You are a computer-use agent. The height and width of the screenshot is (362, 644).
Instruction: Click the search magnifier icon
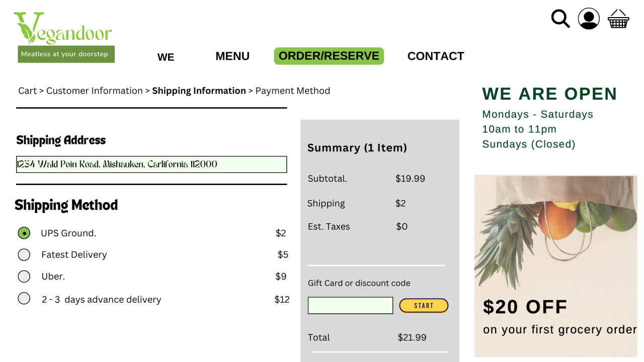[x=560, y=19]
